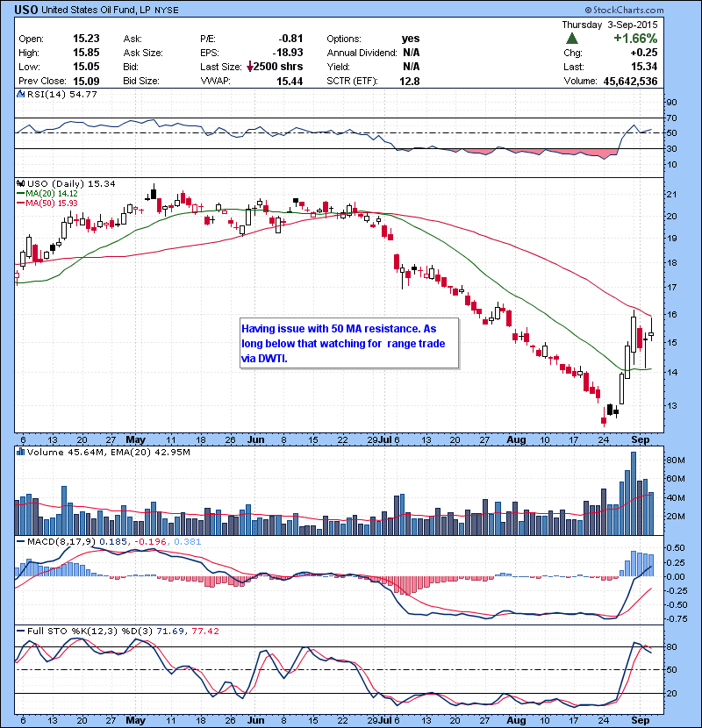Viewport: 702px width, 728px height.
Task: Click the Options value yes
Action: (411, 39)
